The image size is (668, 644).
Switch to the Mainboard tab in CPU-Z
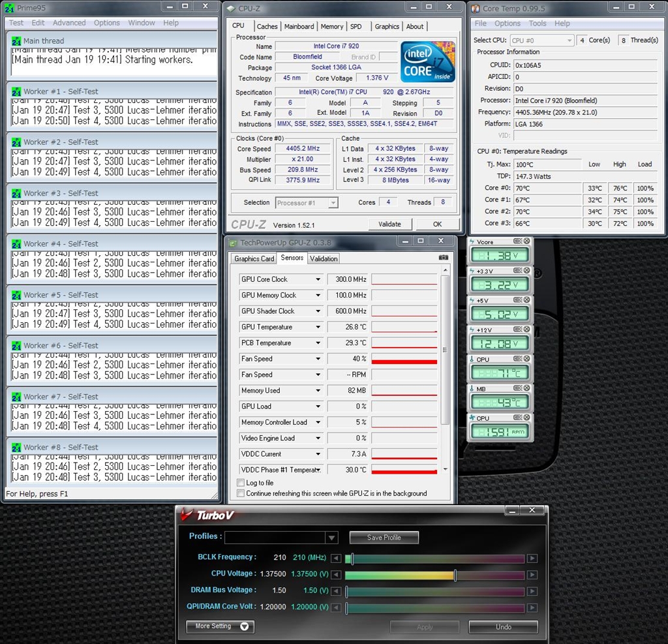click(x=299, y=27)
